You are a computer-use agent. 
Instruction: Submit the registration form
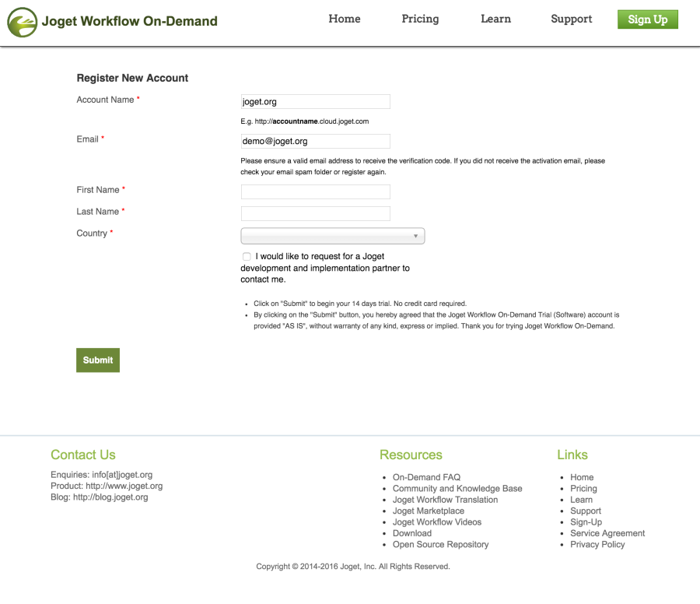(x=98, y=360)
